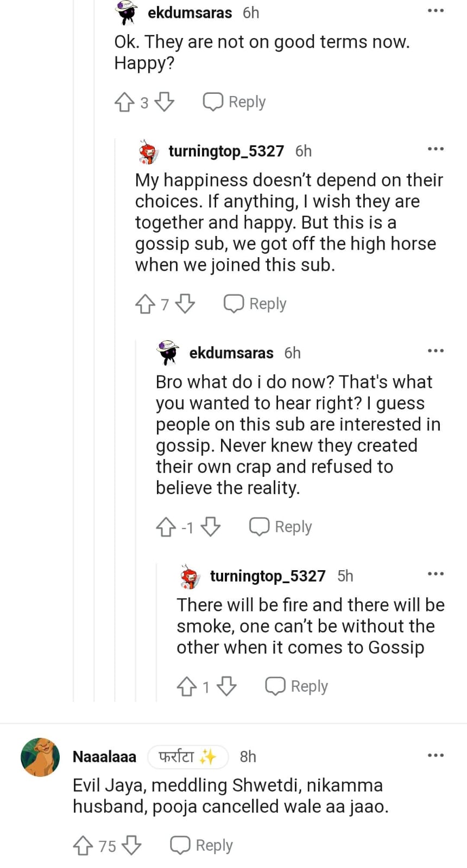Open more options on turningtop_5327's 5h comment

tap(436, 574)
